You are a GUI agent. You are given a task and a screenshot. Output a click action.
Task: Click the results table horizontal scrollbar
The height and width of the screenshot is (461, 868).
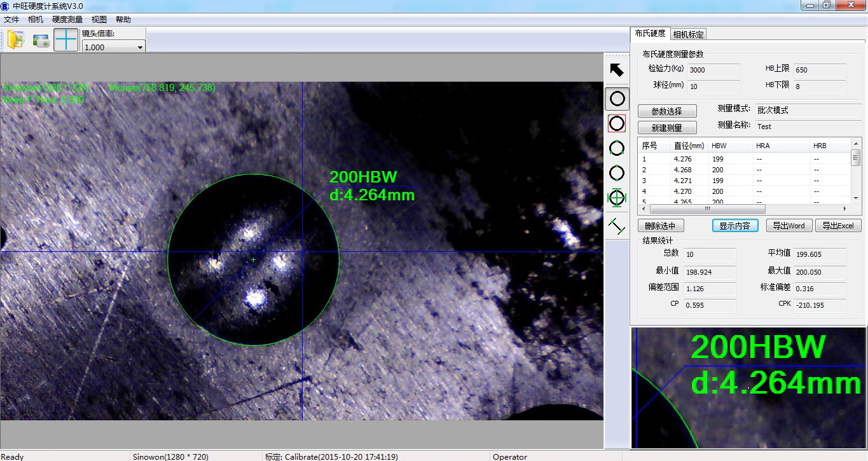(x=744, y=209)
